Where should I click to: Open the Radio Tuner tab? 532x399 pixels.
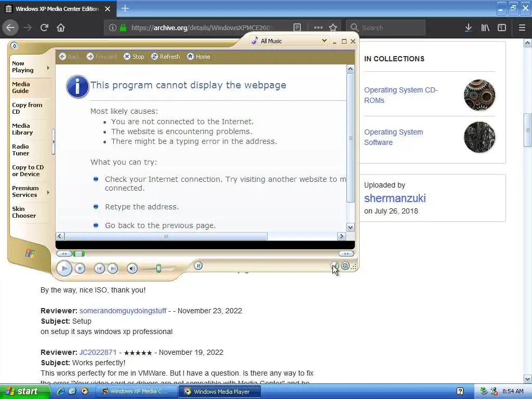click(x=30, y=150)
